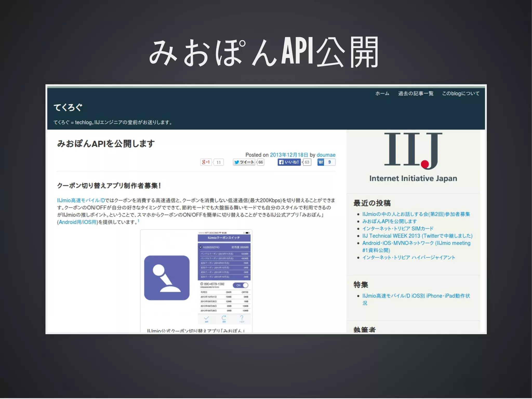Open 特集 link IIJmio高速モバイル/D iOS別 iPhone・iPad動作状況
Screen dimensions: 532x399
(416, 299)
